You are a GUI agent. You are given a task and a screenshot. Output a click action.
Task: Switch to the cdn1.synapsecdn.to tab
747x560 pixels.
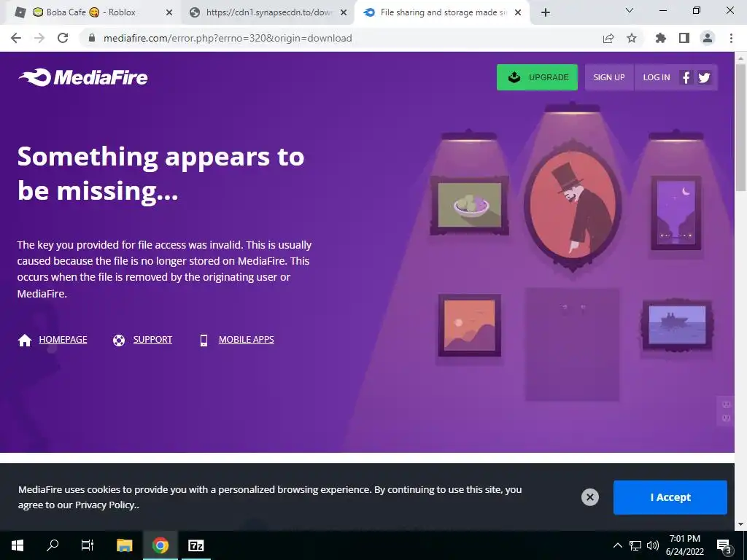[268, 12]
